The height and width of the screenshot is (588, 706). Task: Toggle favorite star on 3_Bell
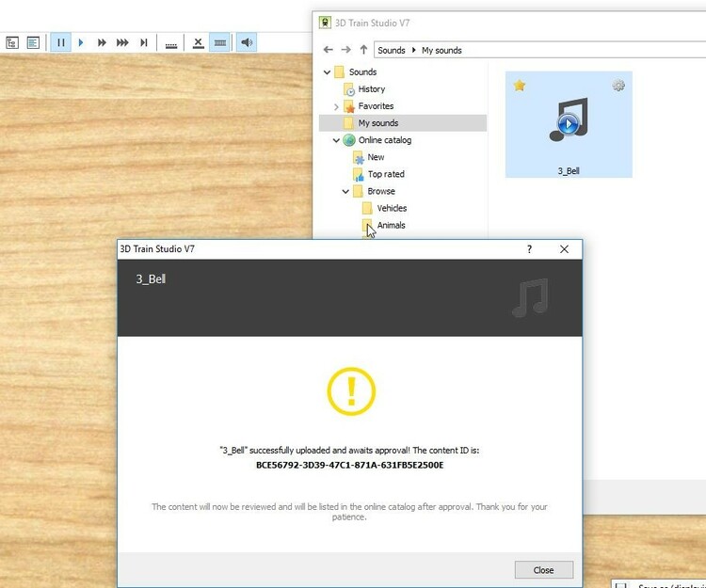coord(519,86)
